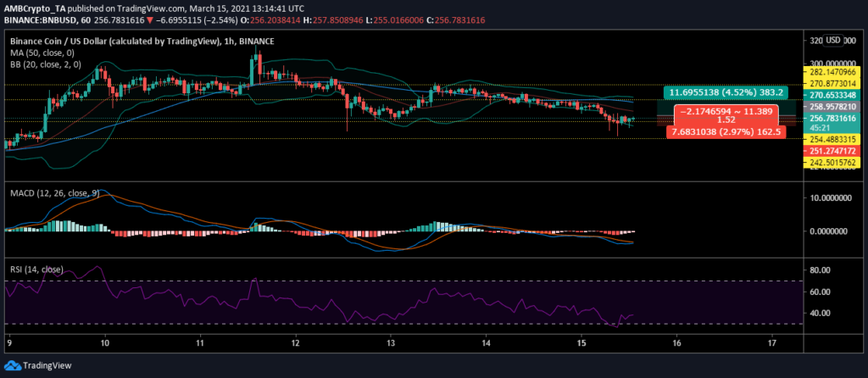Click the green 11.6955138 (4.52%) profit label
The height and width of the screenshot is (378, 868).
point(721,92)
